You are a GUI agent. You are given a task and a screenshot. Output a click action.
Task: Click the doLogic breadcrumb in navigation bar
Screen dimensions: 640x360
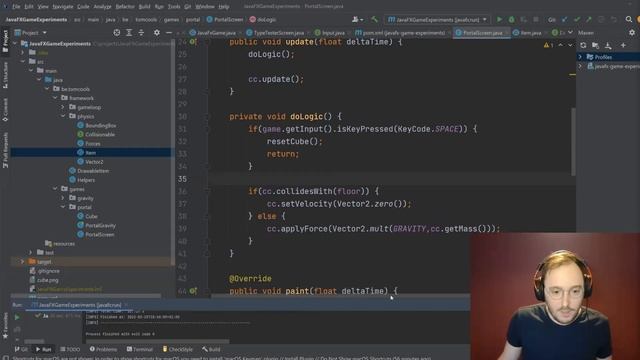263,19
